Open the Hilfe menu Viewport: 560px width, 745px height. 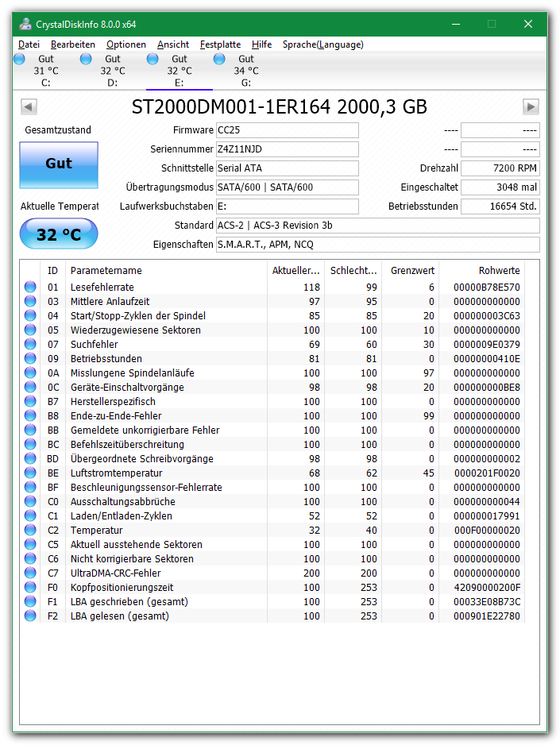tap(261, 44)
